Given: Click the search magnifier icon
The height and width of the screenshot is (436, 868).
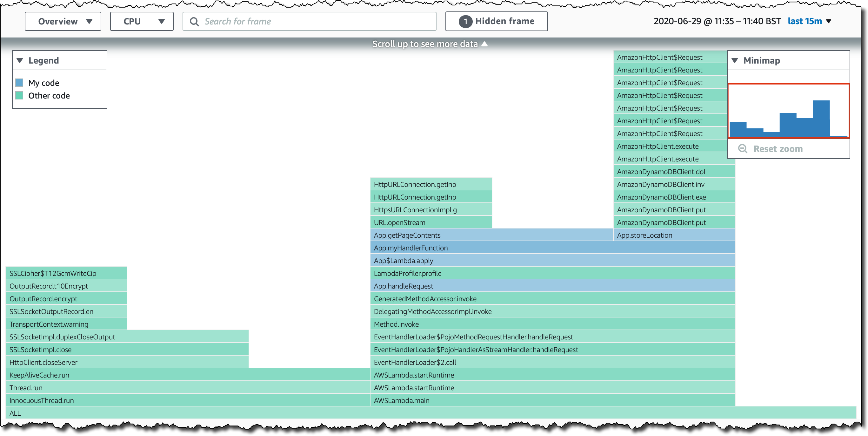Looking at the screenshot, I should tap(194, 22).
